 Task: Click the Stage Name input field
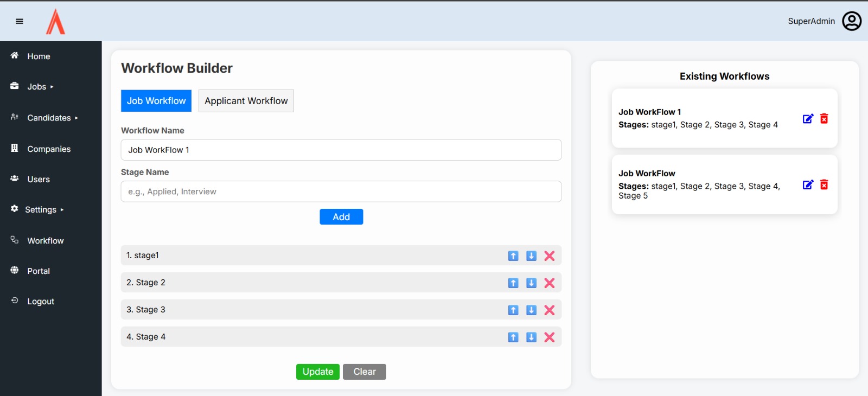pyautogui.click(x=341, y=191)
